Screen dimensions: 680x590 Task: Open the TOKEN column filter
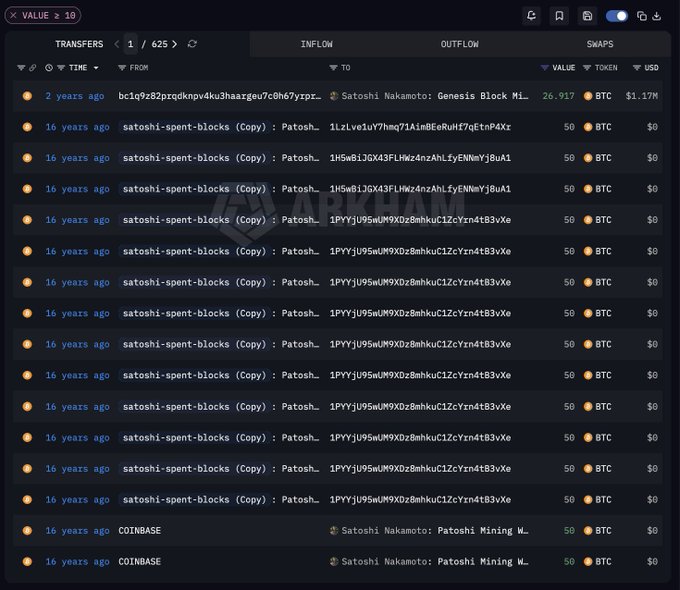(x=587, y=68)
